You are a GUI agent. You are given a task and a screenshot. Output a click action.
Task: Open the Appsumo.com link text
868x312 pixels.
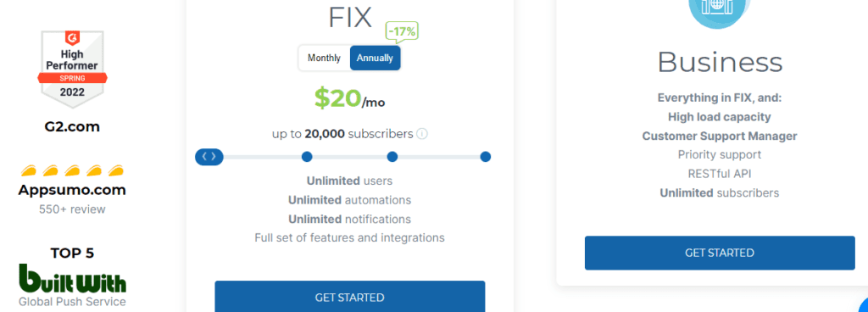(x=72, y=190)
